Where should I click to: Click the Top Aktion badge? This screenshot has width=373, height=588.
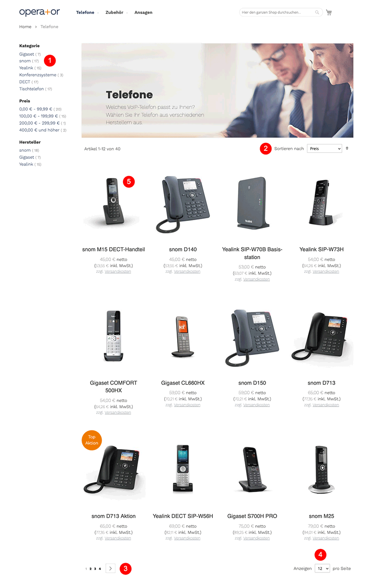[91, 440]
